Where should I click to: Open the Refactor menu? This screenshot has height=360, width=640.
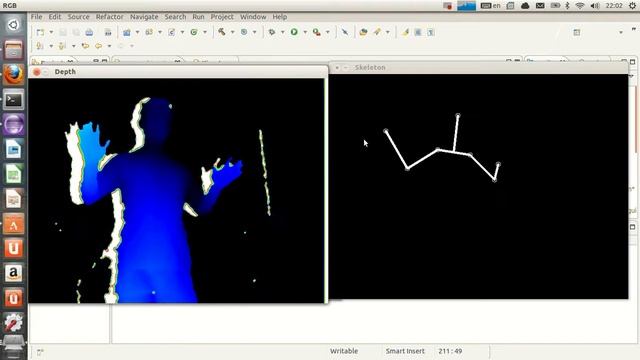(x=109, y=17)
